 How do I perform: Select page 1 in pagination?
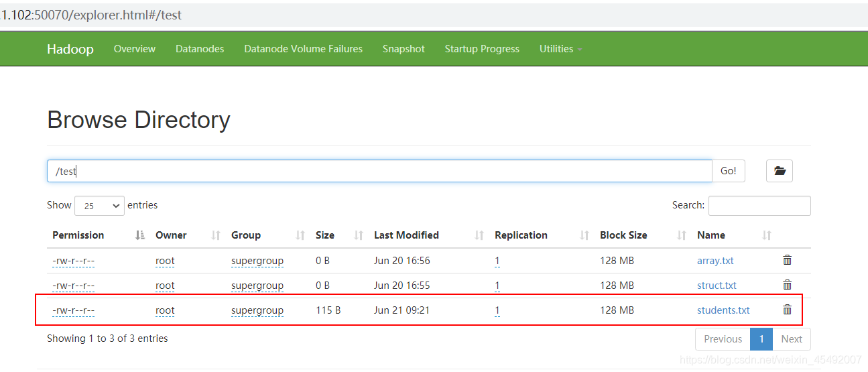[761, 339]
